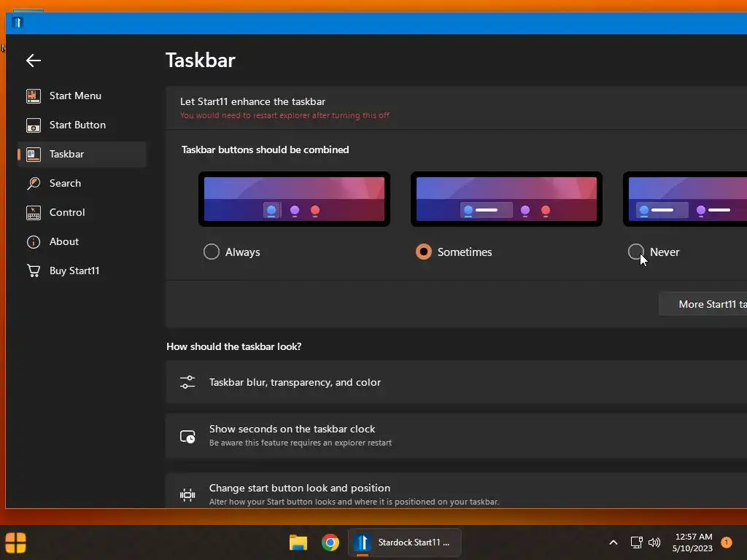This screenshot has width=747, height=560.
Task: Open Taskbar blur, transparency, and color
Action: click(x=457, y=382)
